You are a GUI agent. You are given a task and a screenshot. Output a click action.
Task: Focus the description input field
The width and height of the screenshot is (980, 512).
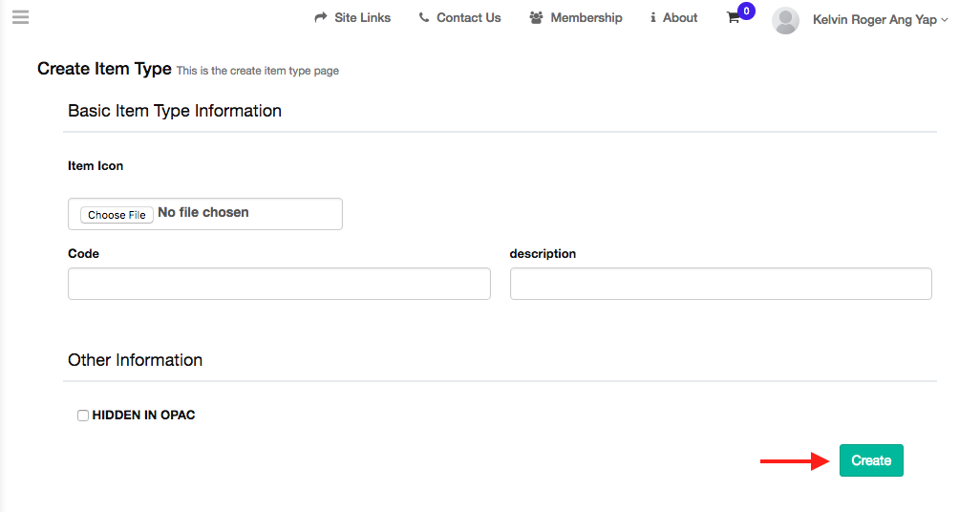720,284
